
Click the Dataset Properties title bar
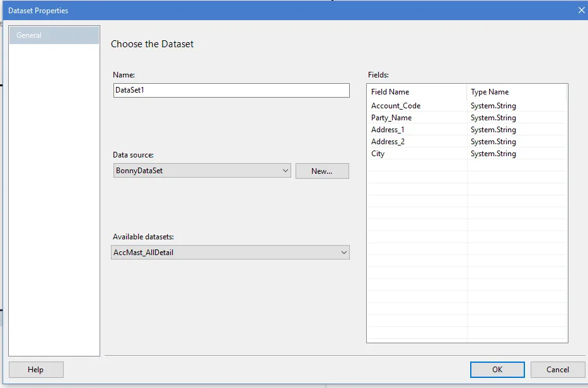[x=252, y=10]
